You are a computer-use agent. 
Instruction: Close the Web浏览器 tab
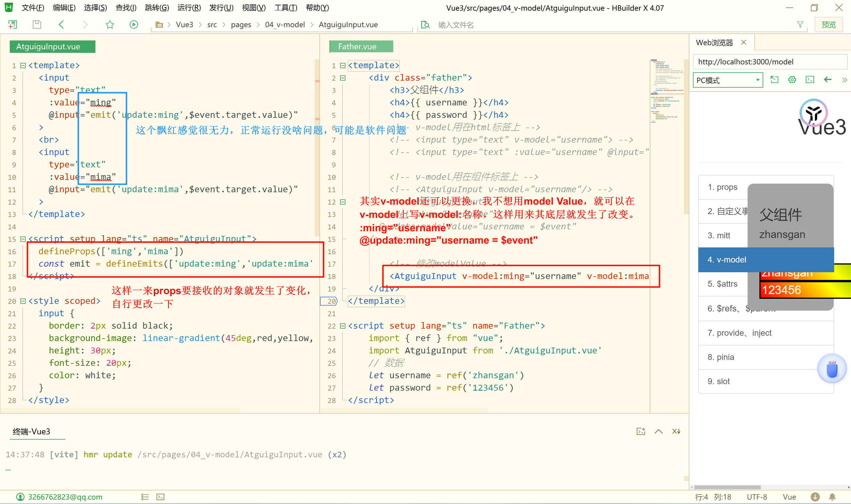[x=744, y=42]
